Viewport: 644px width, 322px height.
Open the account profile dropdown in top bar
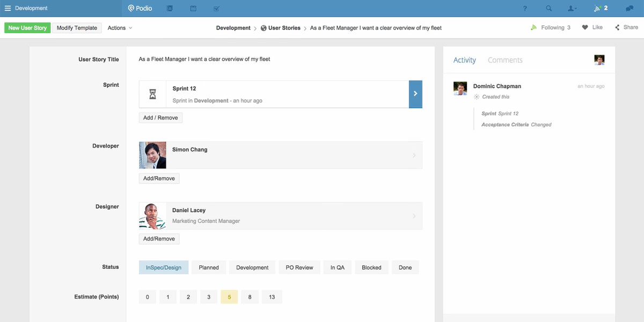pyautogui.click(x=572, y=9)
